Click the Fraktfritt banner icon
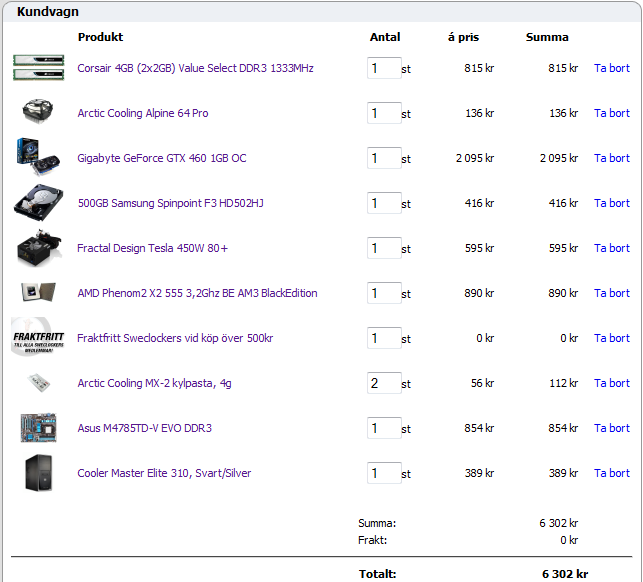Screen dimensions: 643x582 [x=38, y=338]
